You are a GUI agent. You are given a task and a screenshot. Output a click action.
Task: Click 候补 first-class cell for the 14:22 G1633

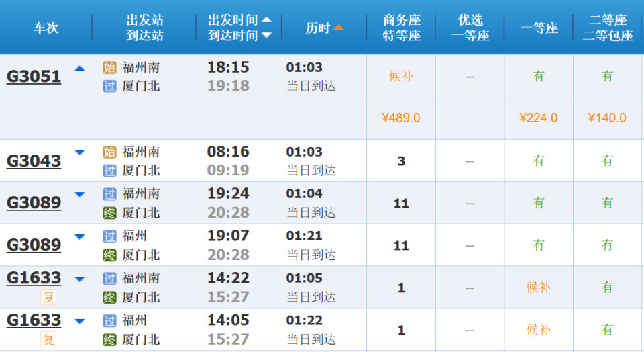tap(539, 288)
